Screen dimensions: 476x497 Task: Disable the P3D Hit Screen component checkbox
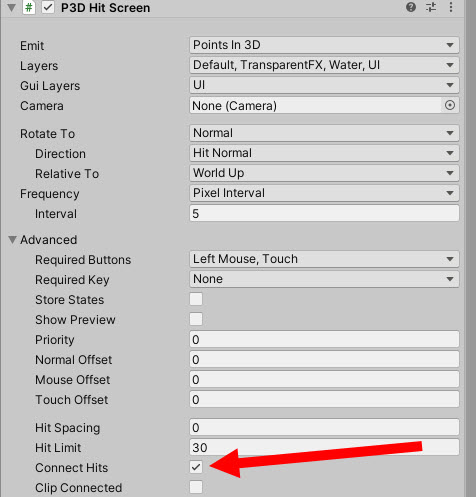click(48, 7)
